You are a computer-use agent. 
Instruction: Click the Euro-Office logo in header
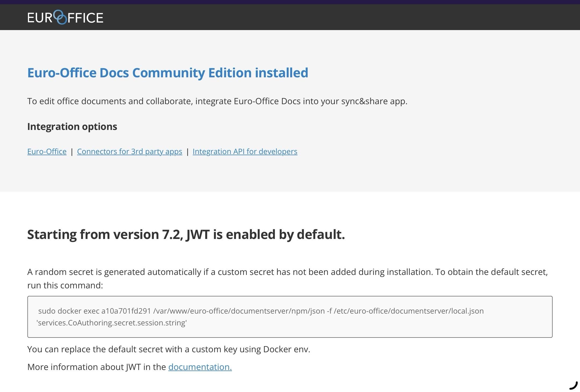click(x=65, y=17)
